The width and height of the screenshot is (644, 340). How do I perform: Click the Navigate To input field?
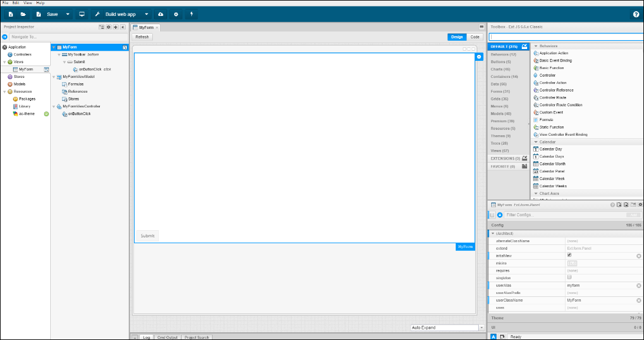(68, 37)
